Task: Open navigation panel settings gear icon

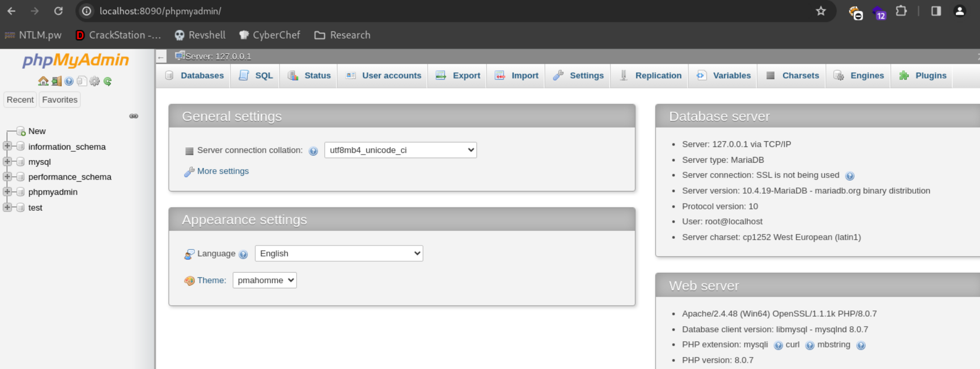Action: [x=94, y=81]
